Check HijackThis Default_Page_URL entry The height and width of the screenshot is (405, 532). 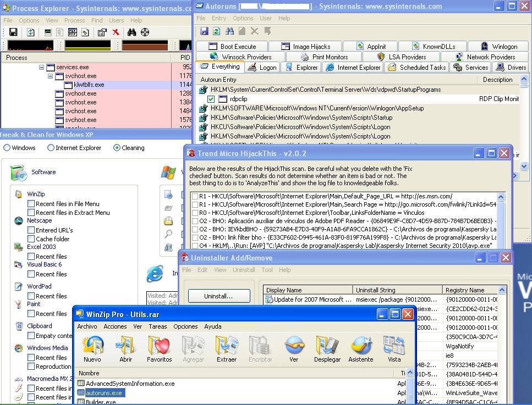(x=195, y=196)
